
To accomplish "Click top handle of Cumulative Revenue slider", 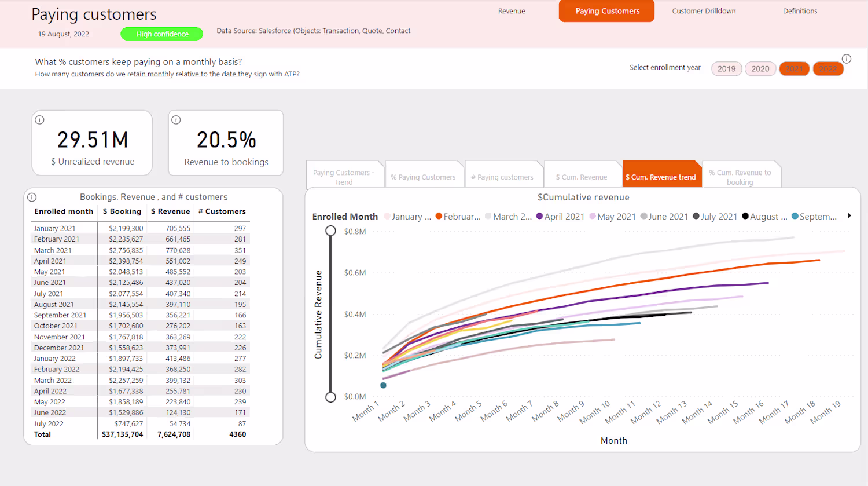I will coord(330,231).
